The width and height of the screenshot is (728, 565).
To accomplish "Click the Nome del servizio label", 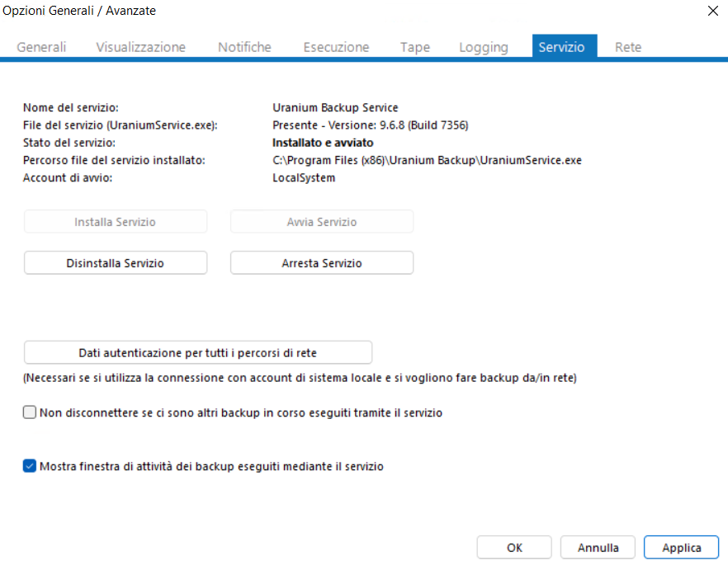I will click(x=71, y=107).
